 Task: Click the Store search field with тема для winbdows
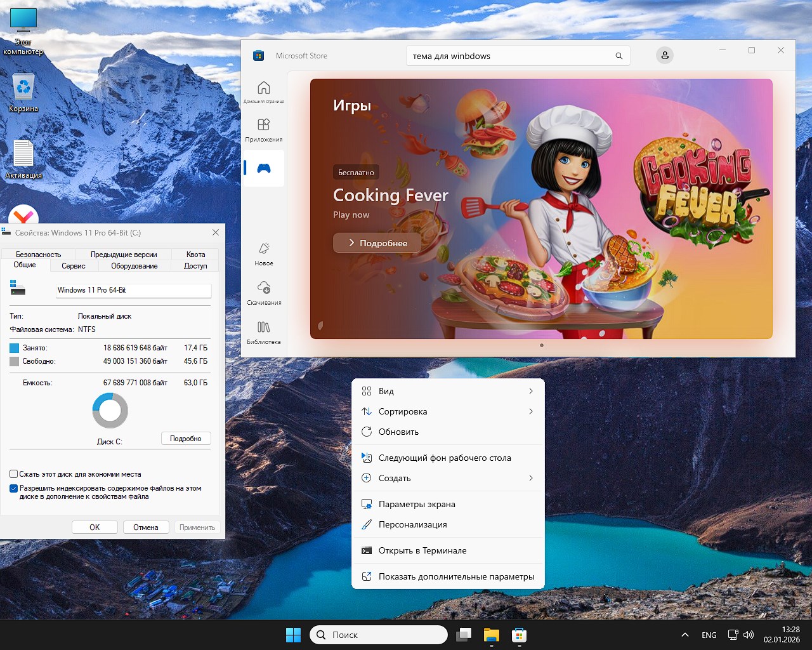click(518, 55)
